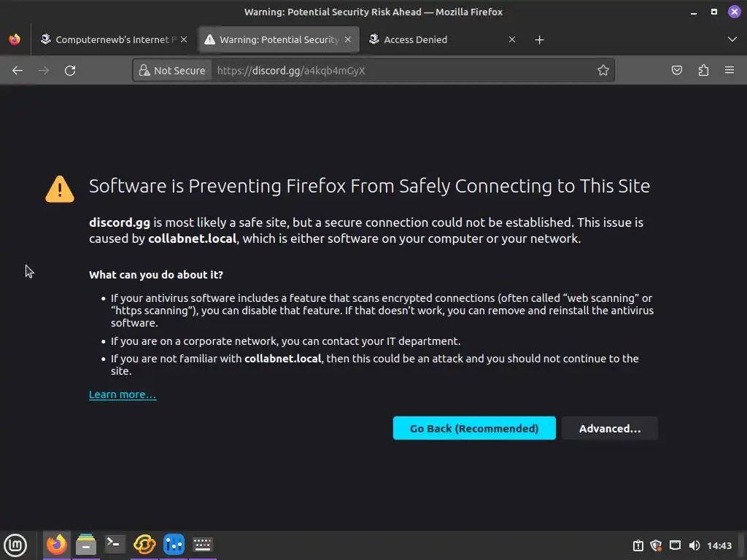Open the volume control tray icon
Screen dimensions: 747x560
[x=694, y=545]
